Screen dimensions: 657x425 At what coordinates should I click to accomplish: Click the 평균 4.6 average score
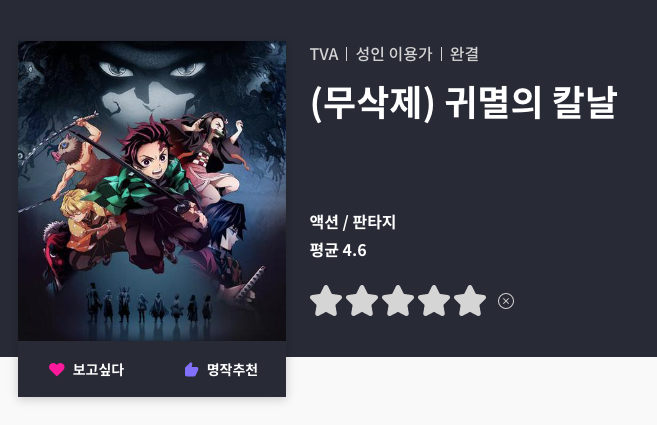point(338,250)
